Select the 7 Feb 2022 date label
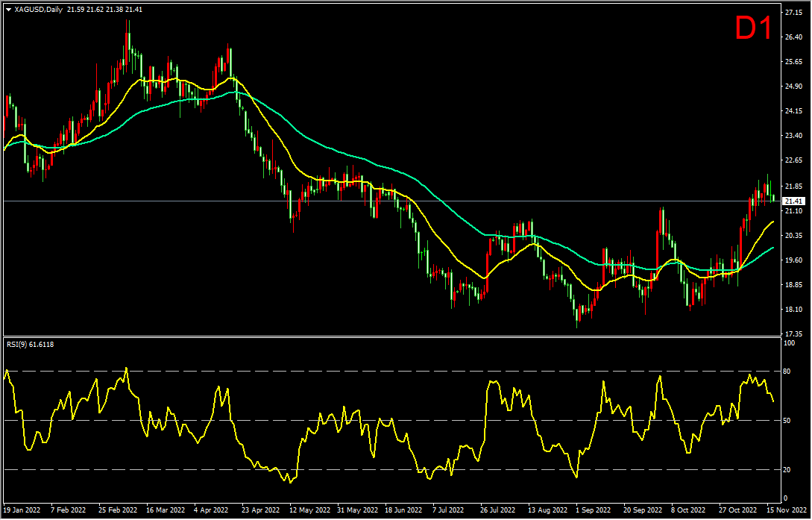812x520 pixels. (70, 510)
